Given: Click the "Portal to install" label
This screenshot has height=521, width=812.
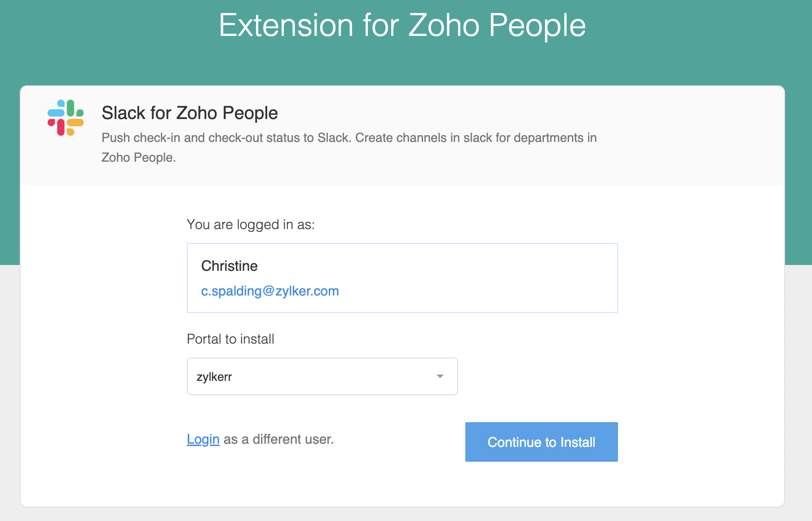Looking at the screenshot, I should click(230, 339).
